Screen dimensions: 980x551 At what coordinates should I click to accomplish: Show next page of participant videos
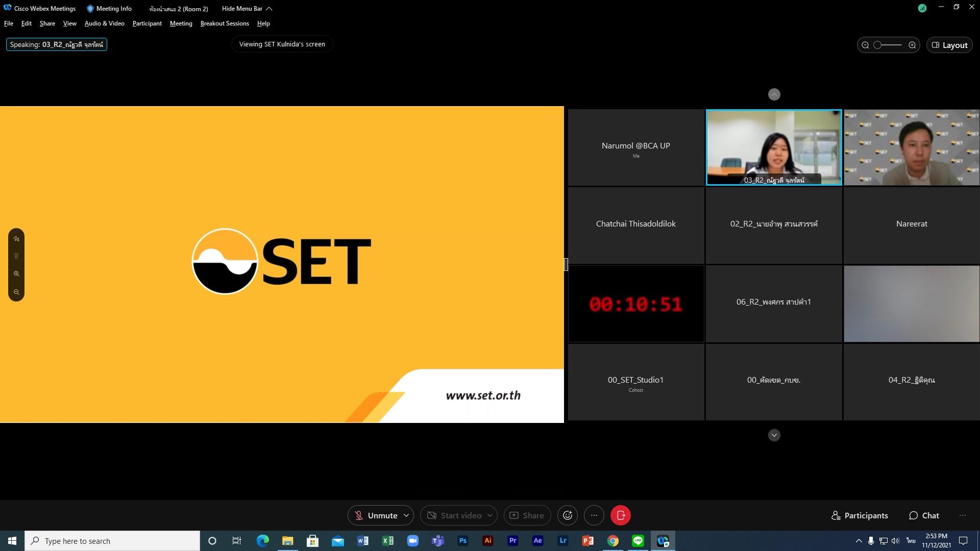[774, 435]
